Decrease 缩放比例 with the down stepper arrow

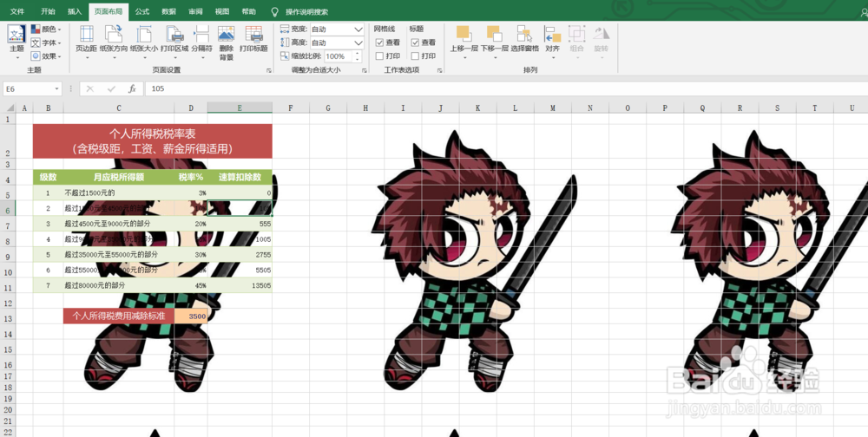(x=357, y=59)
